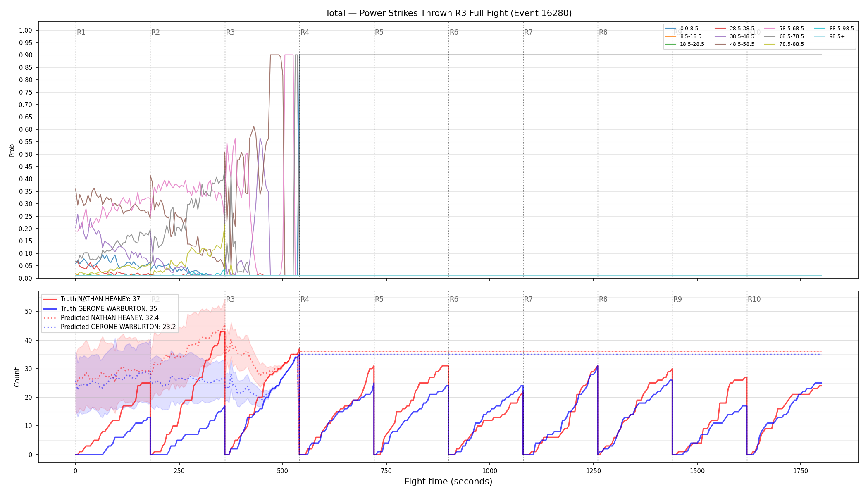Click the 78.5-88.5 legend entry
Image resolution: width=868 pixels, height=496 pixels.
point(784,44)
